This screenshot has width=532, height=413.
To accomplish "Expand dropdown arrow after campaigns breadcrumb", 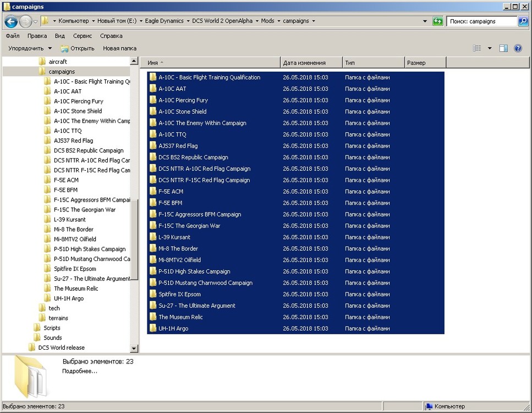I will (x=314, y=21).
